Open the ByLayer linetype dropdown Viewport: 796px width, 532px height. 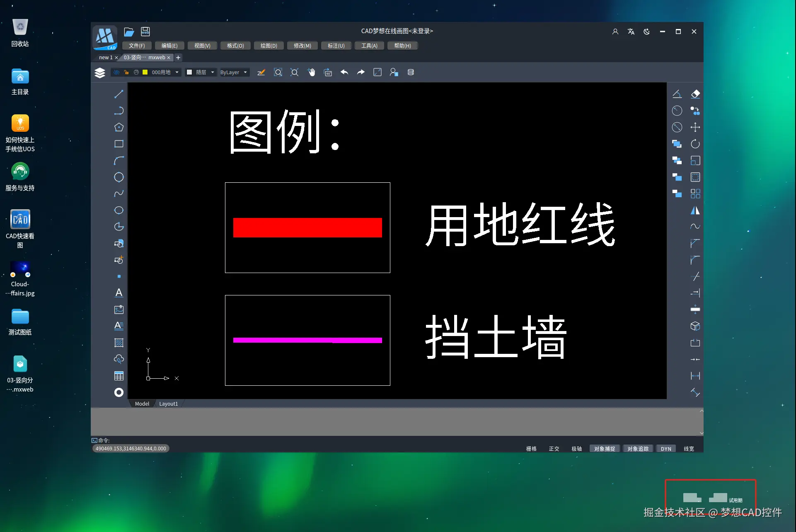pyautogui.click(x=234, y=72)
